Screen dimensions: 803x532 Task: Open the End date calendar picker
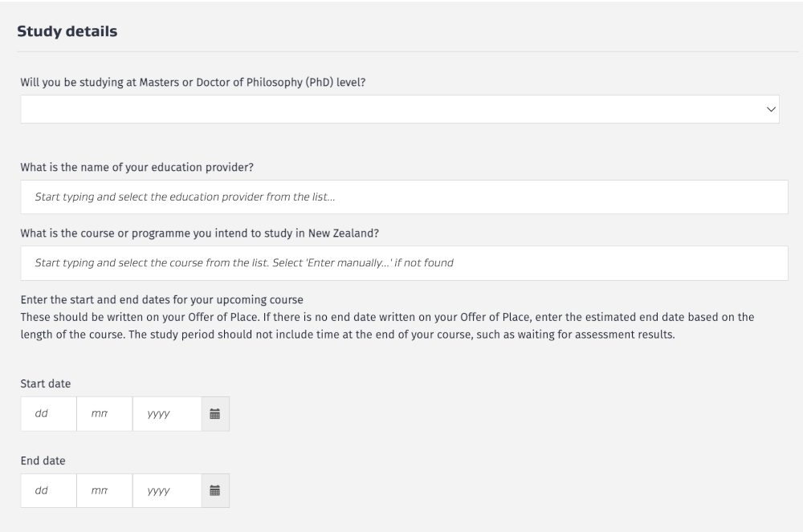[214, 490]
